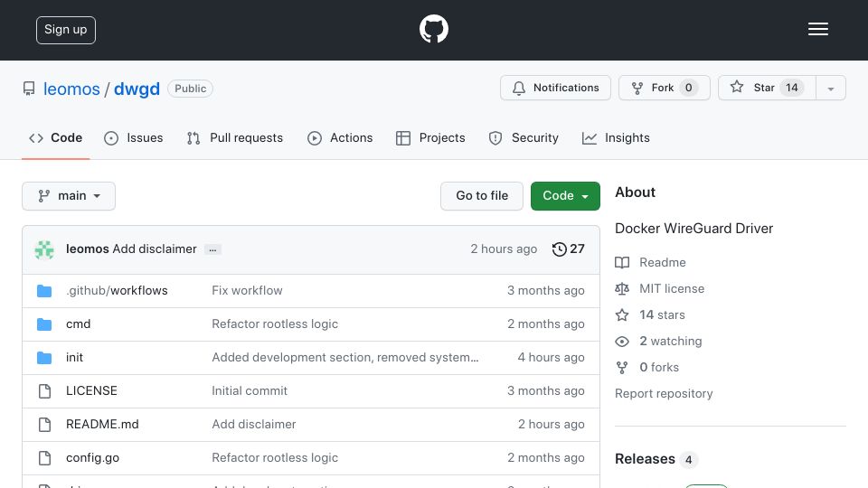Click Report repository link

pos(664,393)
